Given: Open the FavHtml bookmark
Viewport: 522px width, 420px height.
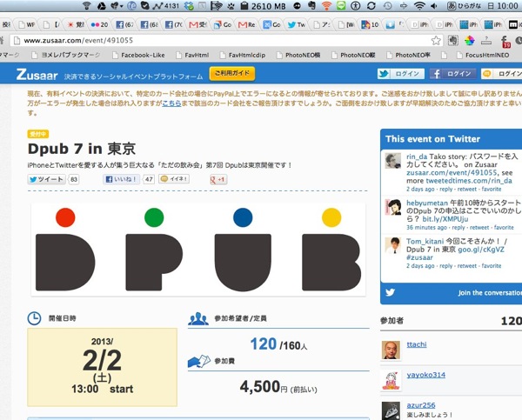Looking at the screenshot, I should click(193, 56).
